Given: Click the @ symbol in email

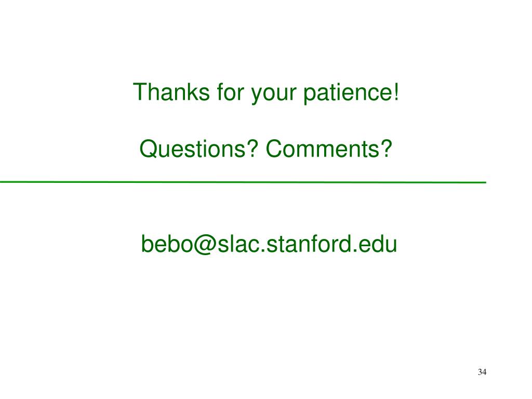Looking at the screenshot, I should pos(205,245).
